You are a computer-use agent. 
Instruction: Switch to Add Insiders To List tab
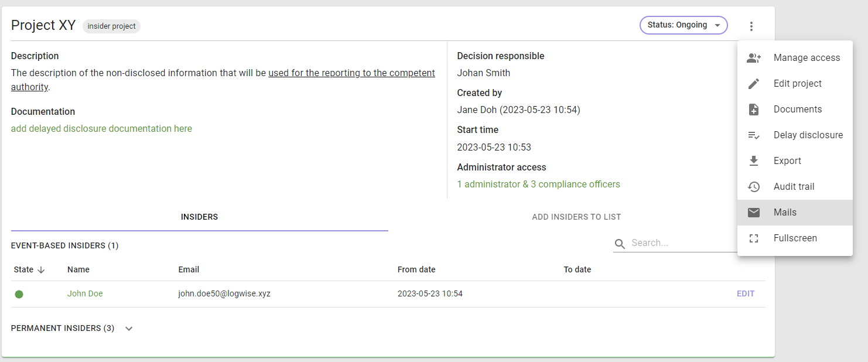[x=576, y=217]
